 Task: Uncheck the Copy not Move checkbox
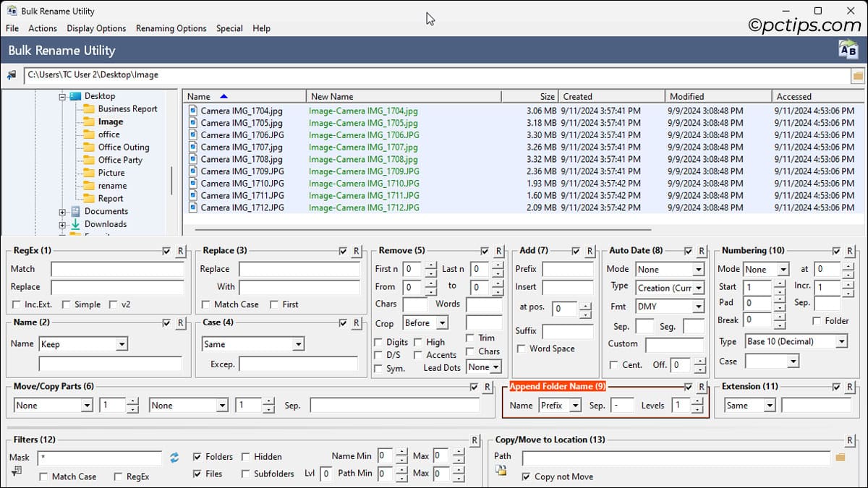[526, 476]
